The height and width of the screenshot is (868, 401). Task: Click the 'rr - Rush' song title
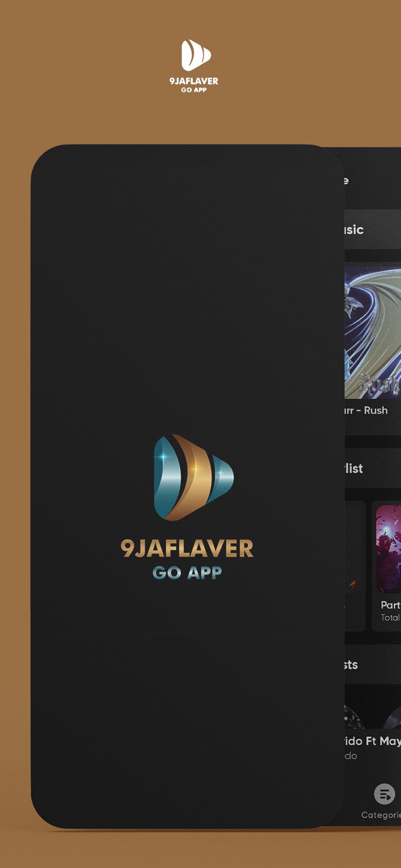click(x=366, y=411)
